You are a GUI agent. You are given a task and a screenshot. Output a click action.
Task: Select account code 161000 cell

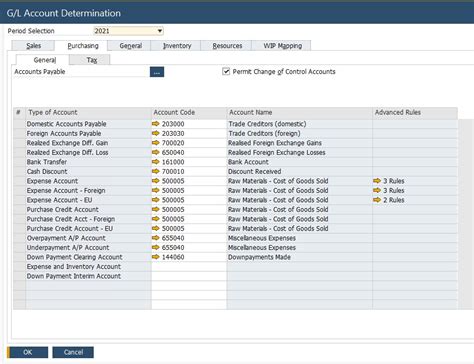pyautogui.click(x=189, y=162)
